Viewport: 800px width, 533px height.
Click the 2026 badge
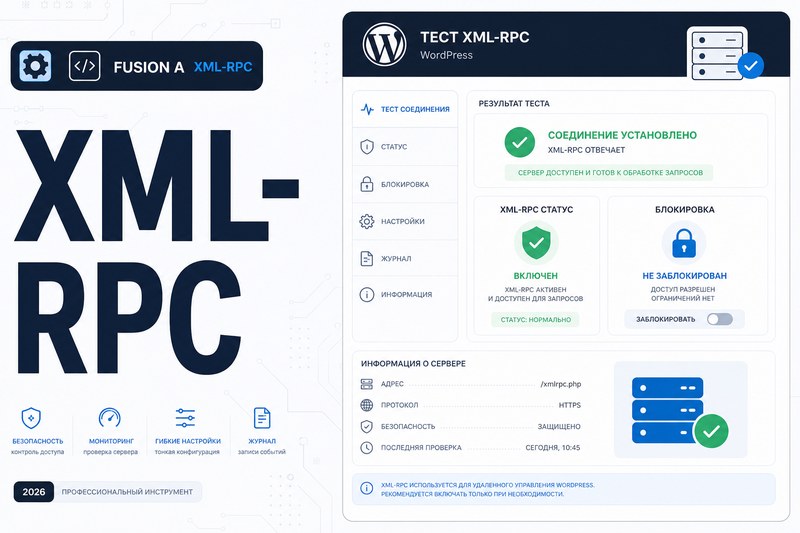pos(34,492)
